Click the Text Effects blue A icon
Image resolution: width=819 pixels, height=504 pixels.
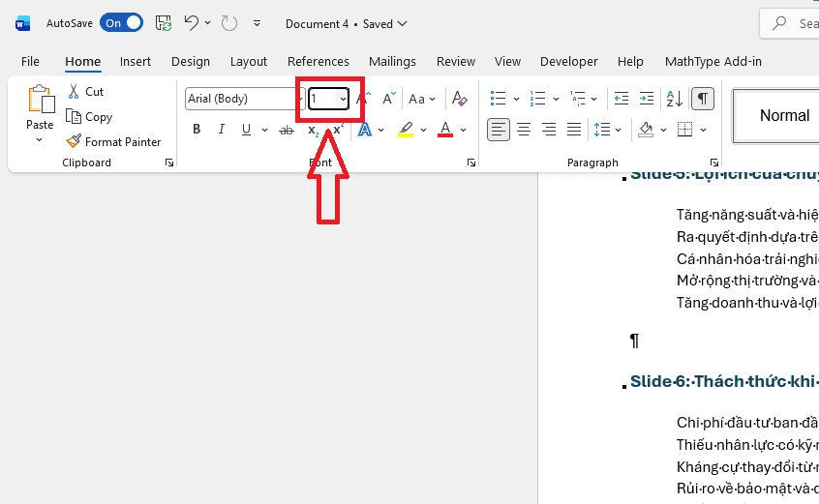(x=365, y=130)
